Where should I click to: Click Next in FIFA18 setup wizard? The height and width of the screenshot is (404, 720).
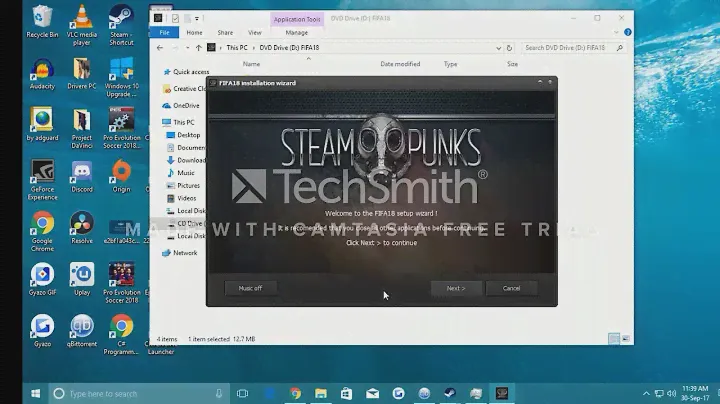(x=455, y=288)
